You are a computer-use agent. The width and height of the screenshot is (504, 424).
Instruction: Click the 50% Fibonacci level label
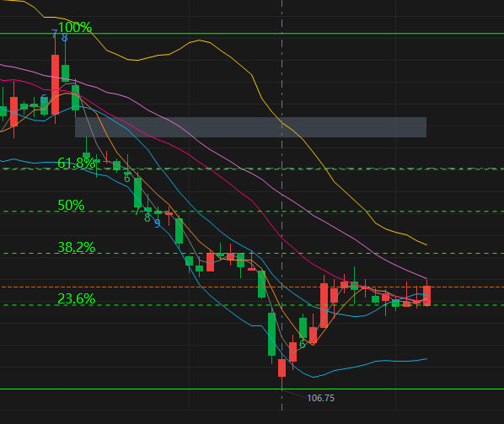[x=71, y=205]
